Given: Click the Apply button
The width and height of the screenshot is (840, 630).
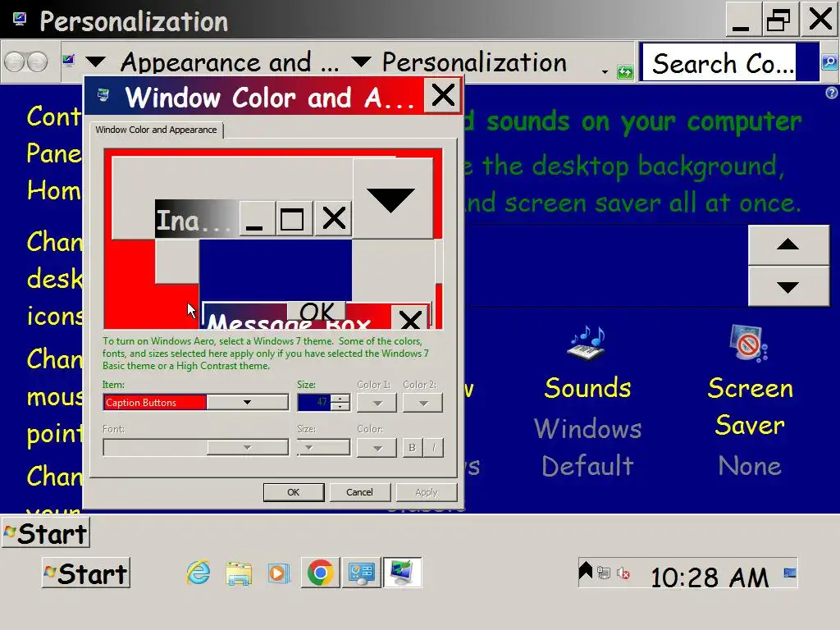Looking at the screenshot, I should (427, 492).
